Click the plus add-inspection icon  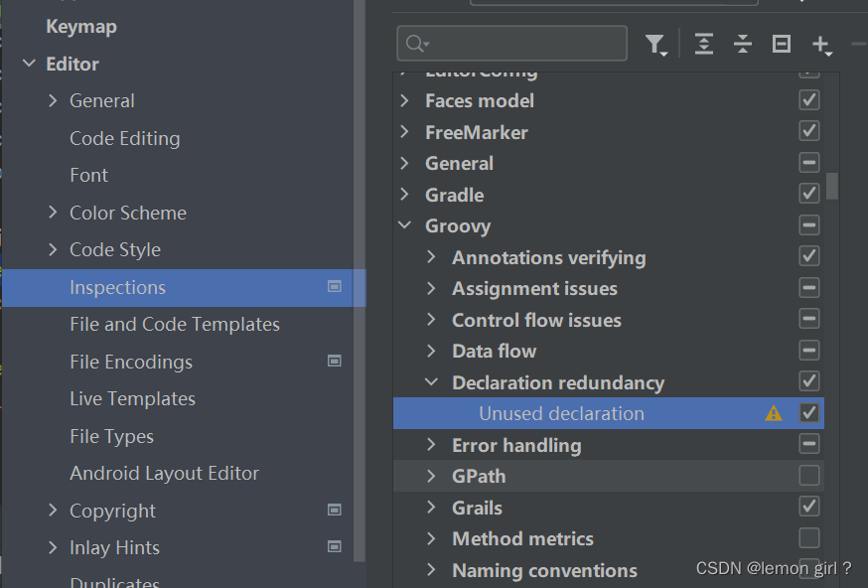[822, 45]
